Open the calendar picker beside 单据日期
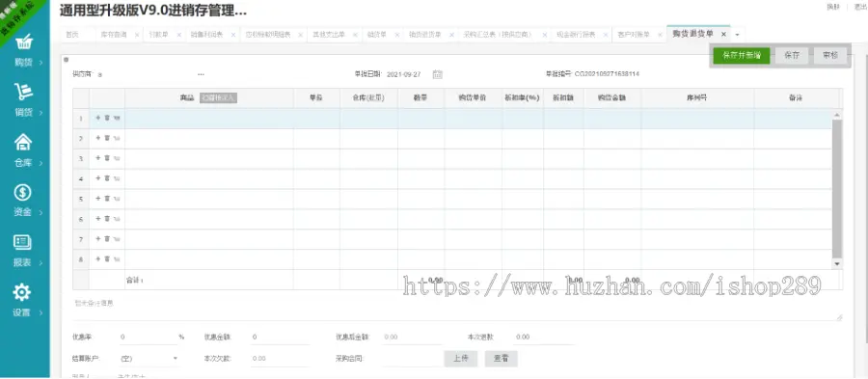Screen dimensions: 868x379 click(x=437, y=74)
